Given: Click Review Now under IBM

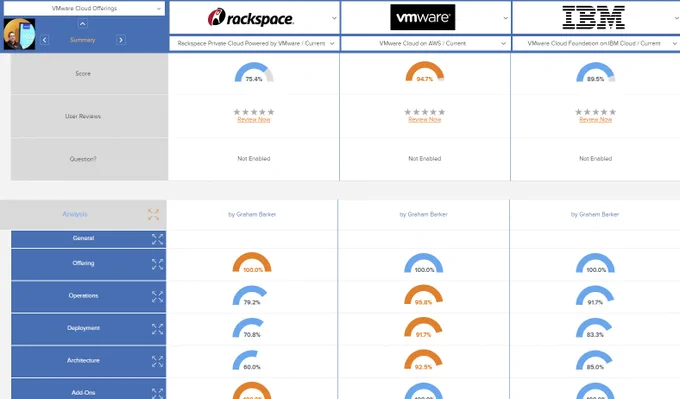Looking at the screenshot, I should click(595, 120).
